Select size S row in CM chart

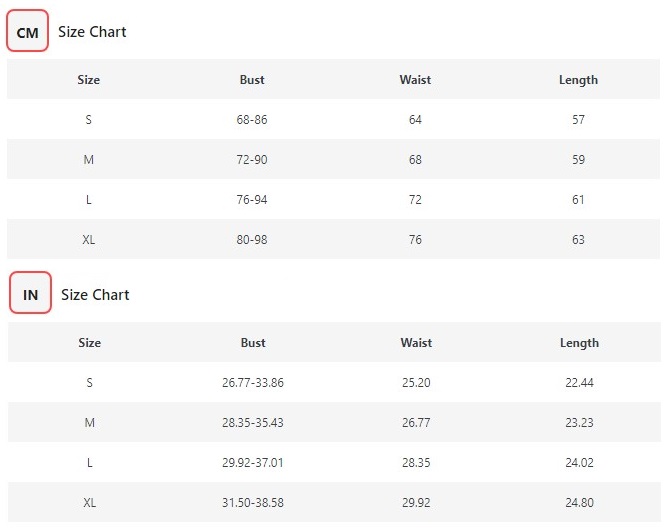click(x=333, y=119)
